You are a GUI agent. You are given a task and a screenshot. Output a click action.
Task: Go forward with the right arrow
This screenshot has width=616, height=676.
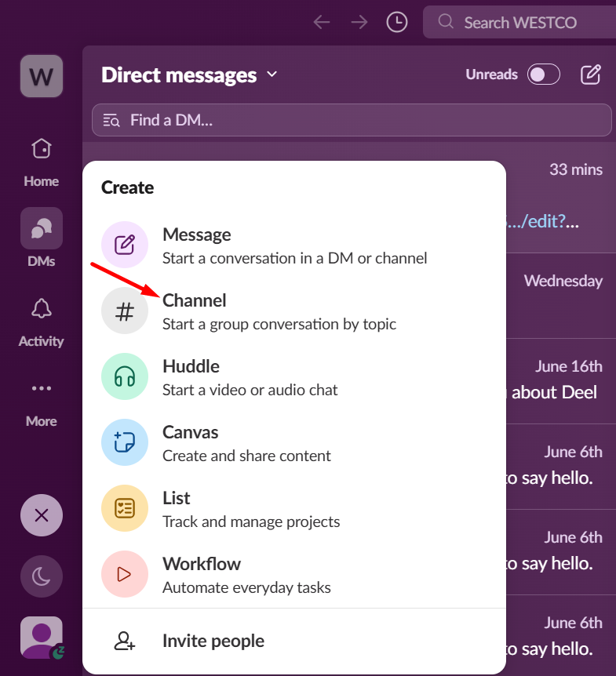(x=359, y=22)
